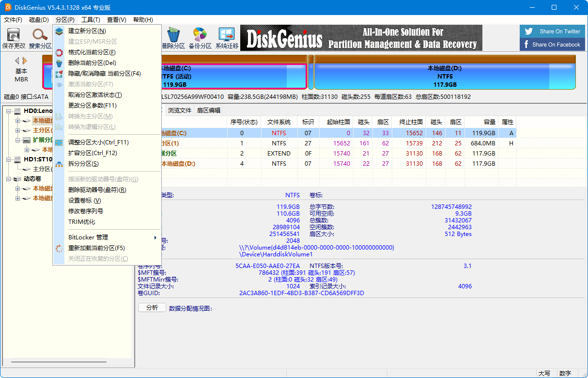Select the 动态卷 node in the tree
The height and width of the screenshot is (378, 588).
tap(33, 179)
